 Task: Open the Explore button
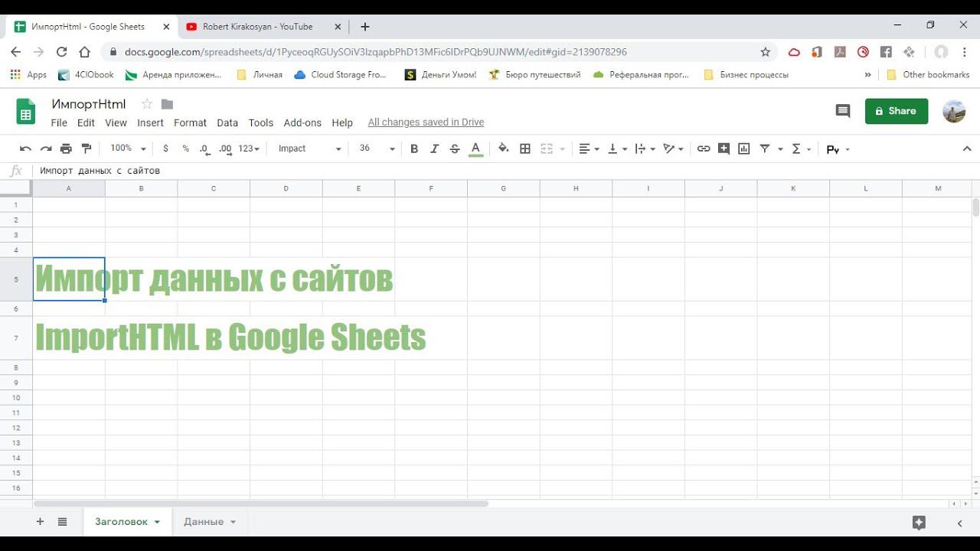click(x=920, y=523)
